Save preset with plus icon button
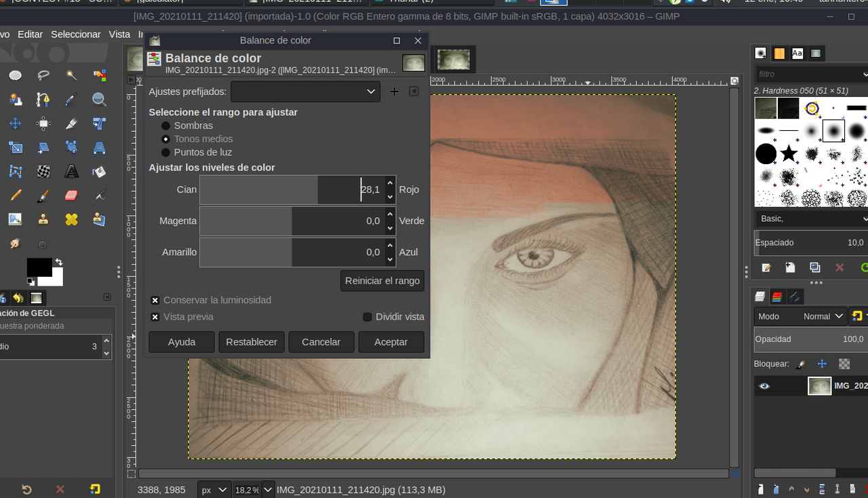Viewport: 868px width, 498px height. coord(394,92)
